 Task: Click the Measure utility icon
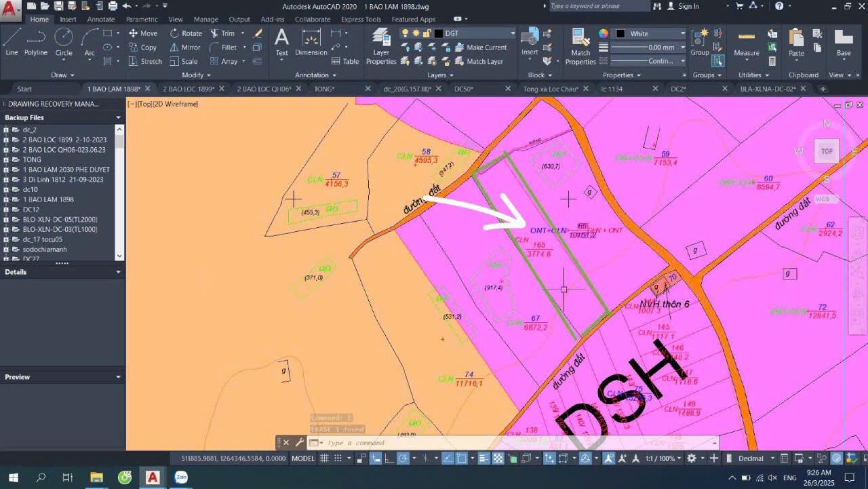pyautogui.click(x=747, y=42)
